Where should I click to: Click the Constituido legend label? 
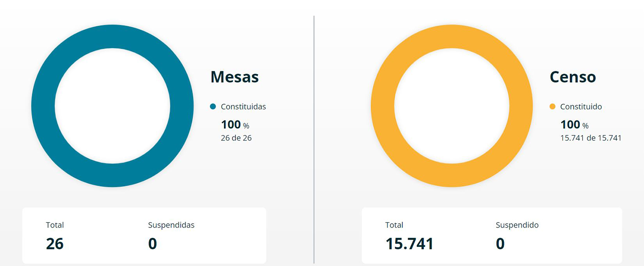tap(581, 107)
